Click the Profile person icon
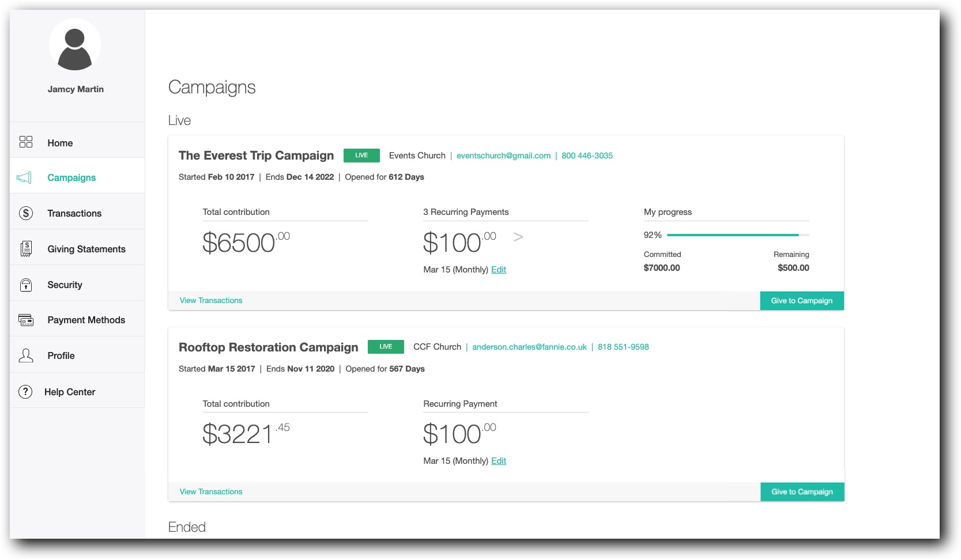Viewport: 961px width, 560px height. [26, 355]
